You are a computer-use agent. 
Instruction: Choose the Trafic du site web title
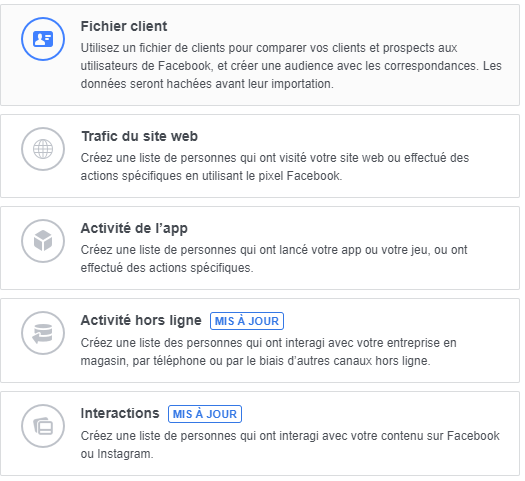click(139, 136)
